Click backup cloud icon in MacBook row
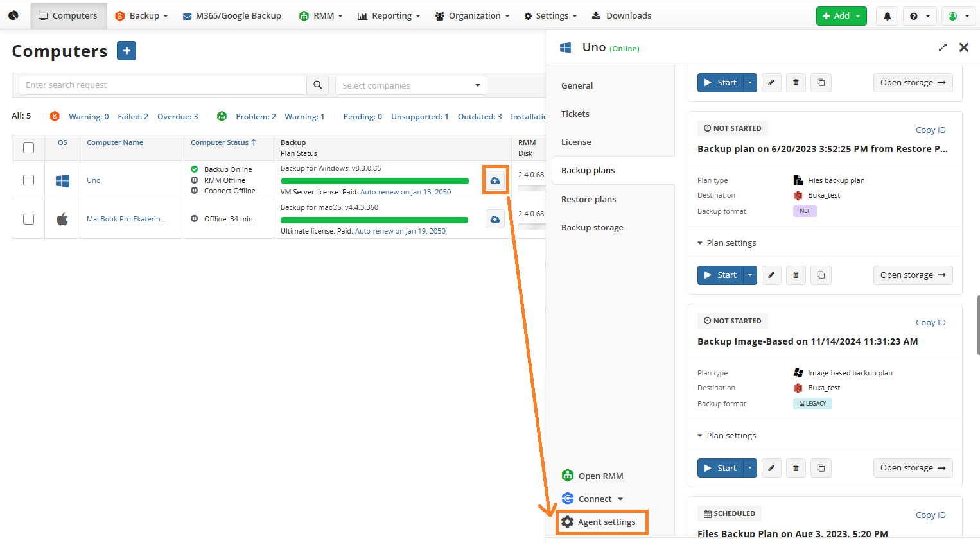Image resolution: width=980 pixels, height=543 pixels. pyautogui.click(x=495, y=220)
